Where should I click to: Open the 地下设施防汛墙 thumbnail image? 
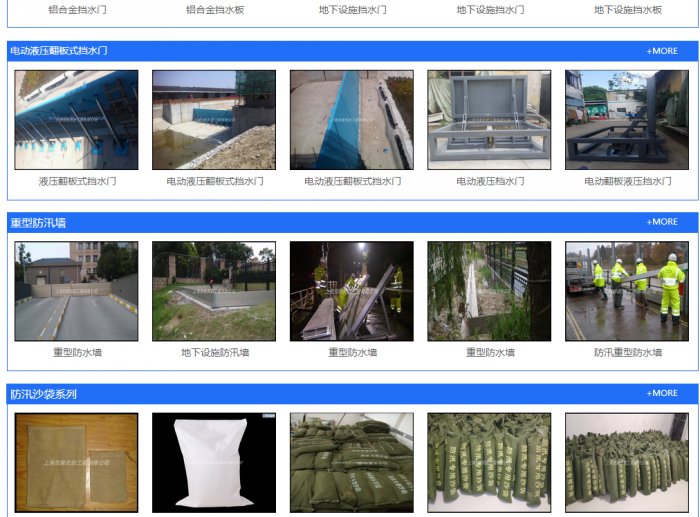pos(214,291)
